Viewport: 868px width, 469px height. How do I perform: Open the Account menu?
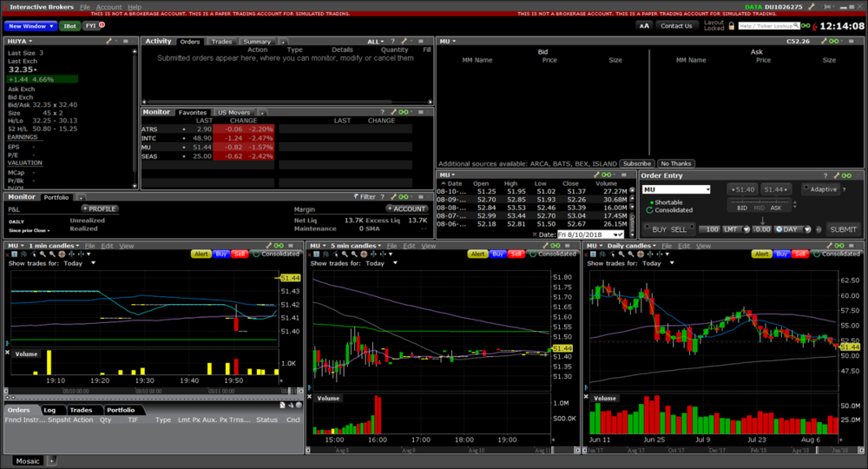(x=108, y=7)
